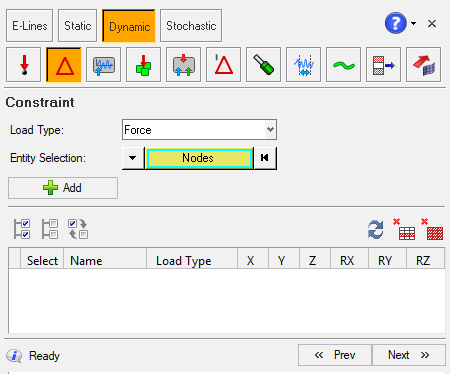Switch to the Stochastic tab

(191, 26)
